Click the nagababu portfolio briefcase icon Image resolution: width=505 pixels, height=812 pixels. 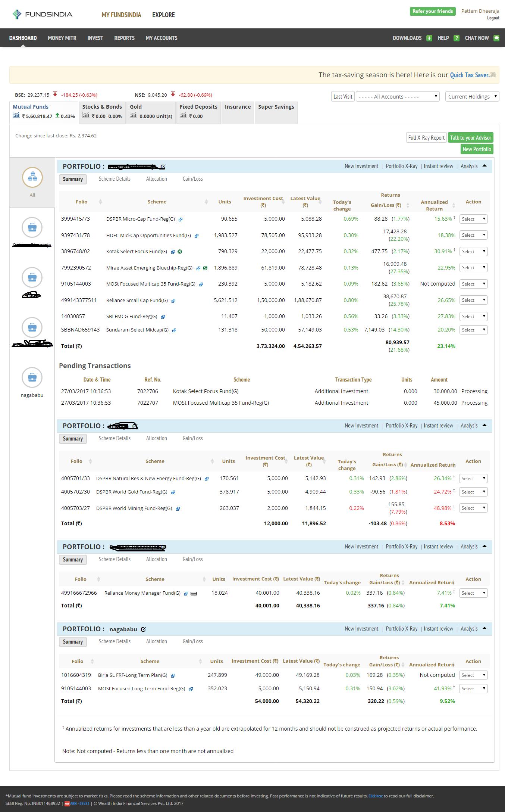pyautogui.click(x=32, y=377)
